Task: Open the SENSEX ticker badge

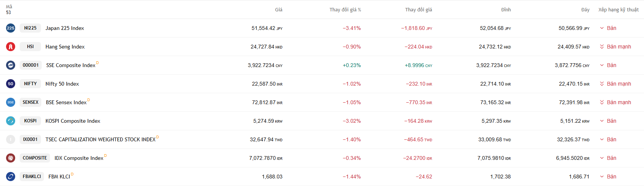Action: point(30,102)
